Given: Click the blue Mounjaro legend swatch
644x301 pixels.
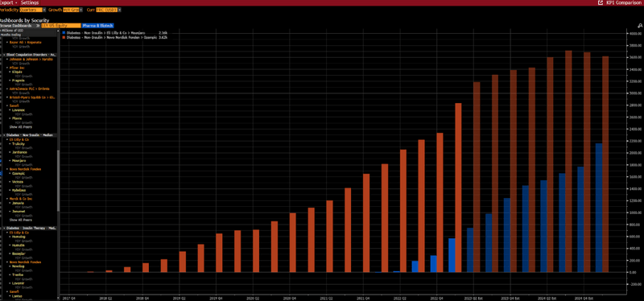Looking at the screenshot, I should [x=64, y=32].
